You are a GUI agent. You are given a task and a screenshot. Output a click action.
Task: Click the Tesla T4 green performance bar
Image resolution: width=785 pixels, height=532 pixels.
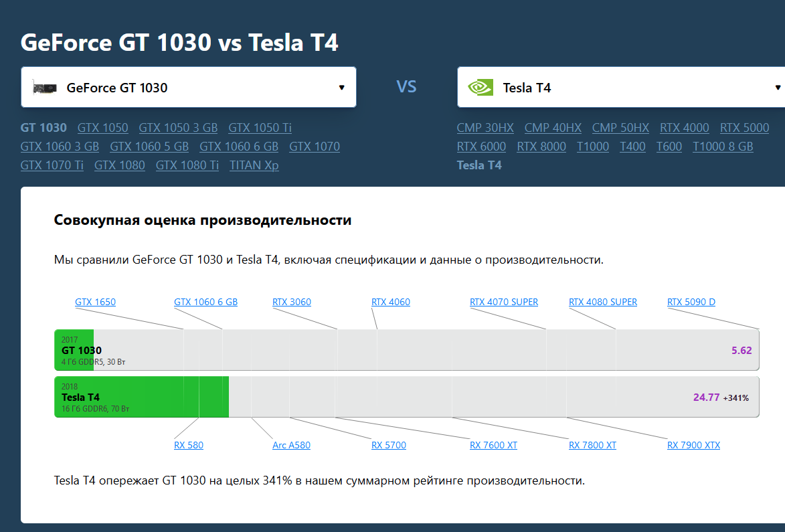(142, 397)
